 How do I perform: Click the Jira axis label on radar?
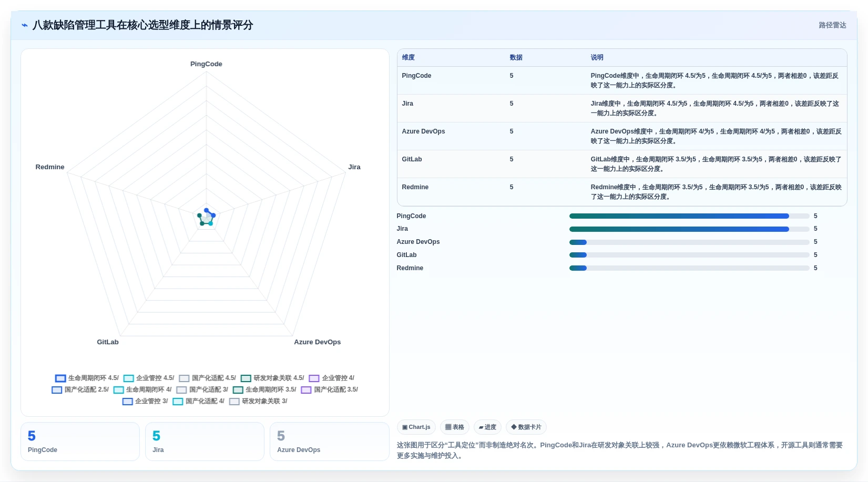(354, 167)
